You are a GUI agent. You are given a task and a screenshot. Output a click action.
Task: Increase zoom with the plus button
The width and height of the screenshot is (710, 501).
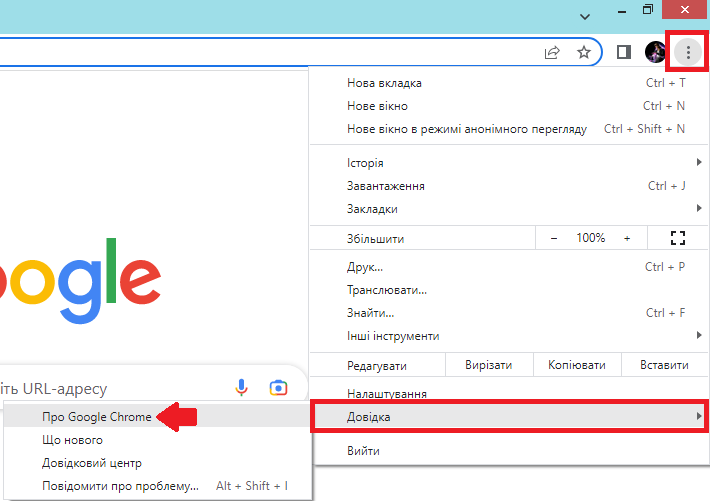[627, 238]
